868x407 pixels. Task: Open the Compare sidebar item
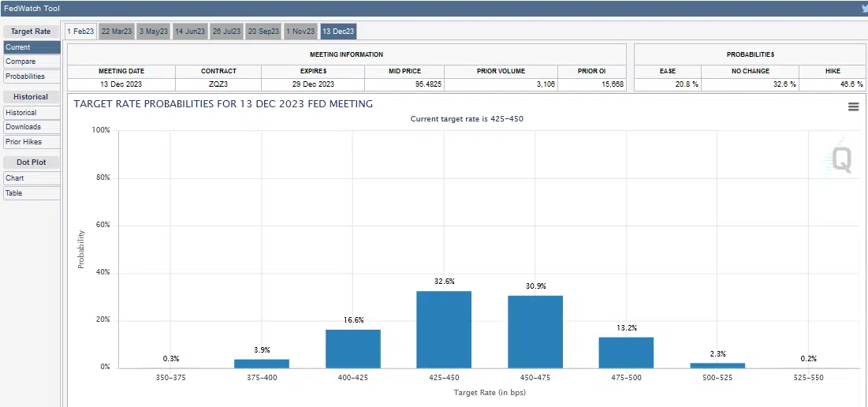32,62
